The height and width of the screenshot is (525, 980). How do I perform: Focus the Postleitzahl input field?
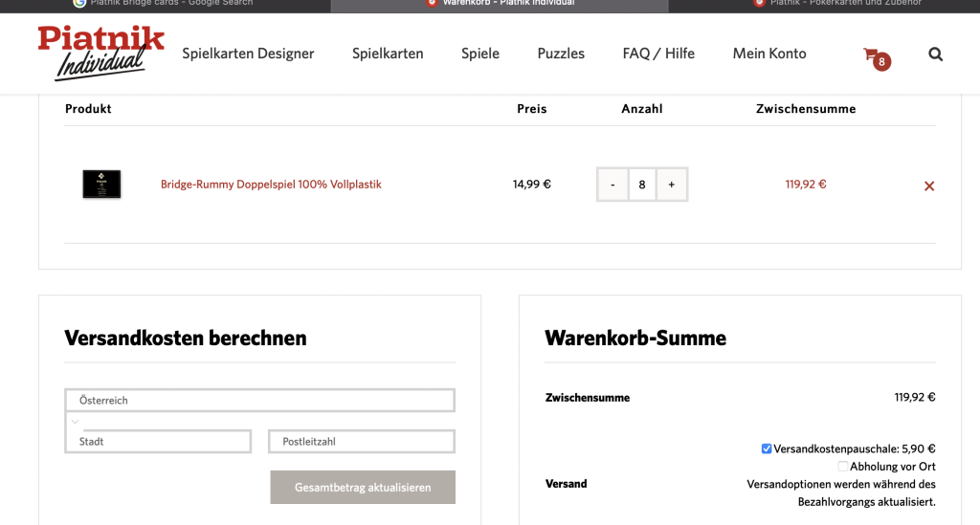coord(361,442)
